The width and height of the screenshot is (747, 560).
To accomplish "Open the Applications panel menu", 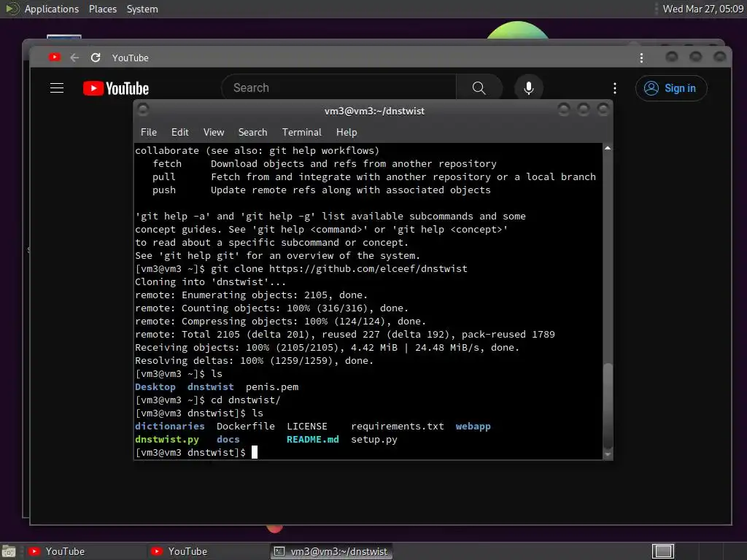I will (x=52, y=9).
